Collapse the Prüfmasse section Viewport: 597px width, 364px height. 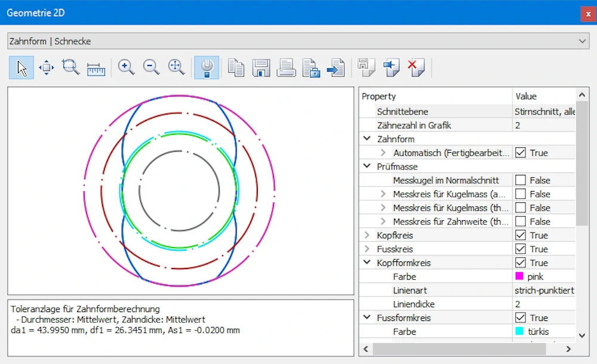[367, 166]
